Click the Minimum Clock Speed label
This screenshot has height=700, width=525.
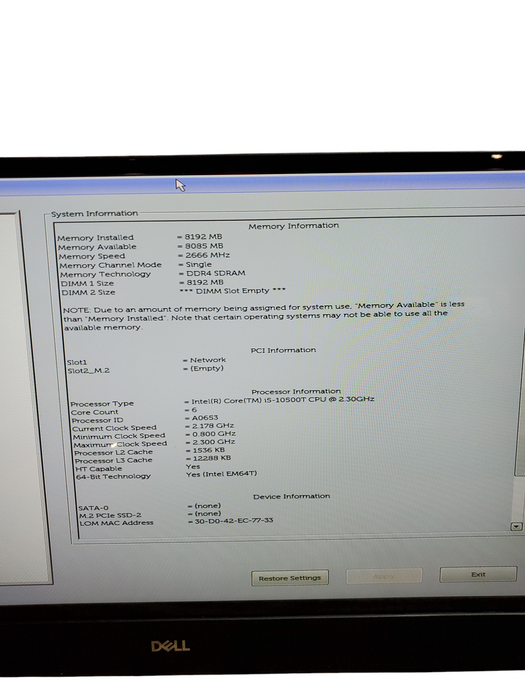119,436
